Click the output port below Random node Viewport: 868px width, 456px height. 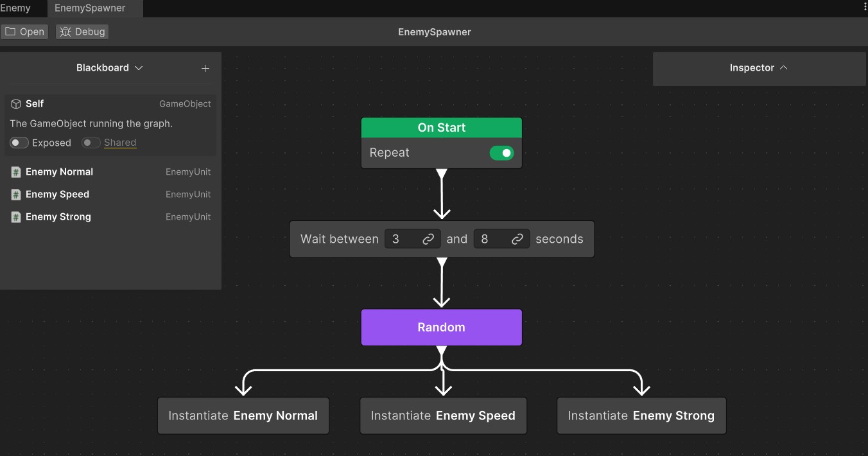tap(442, 351)
